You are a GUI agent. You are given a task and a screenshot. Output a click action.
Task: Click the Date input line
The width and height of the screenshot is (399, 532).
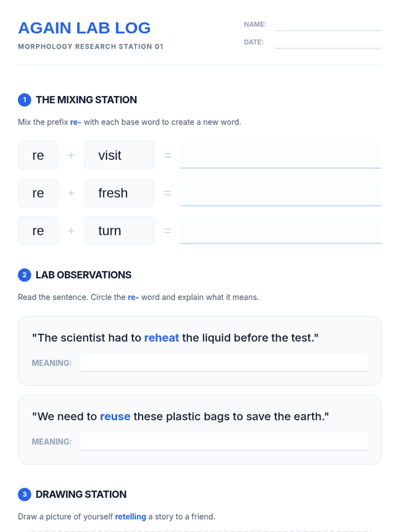[x=328, y=43]
